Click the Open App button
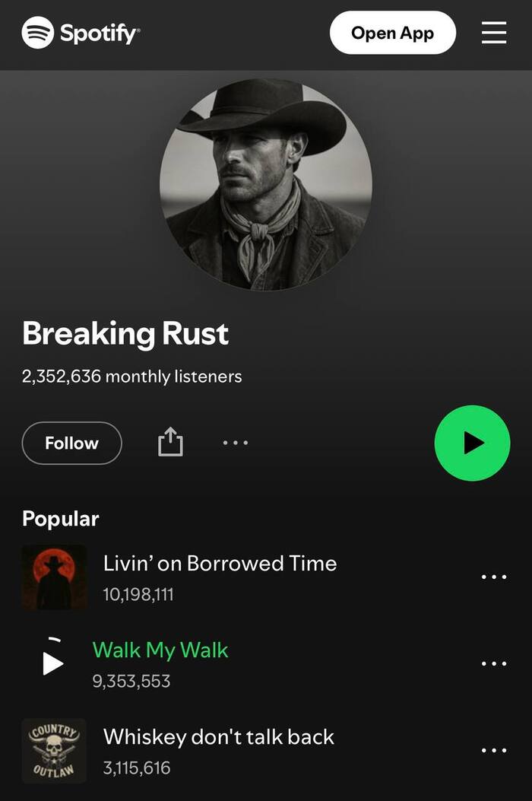Viewport: 532px width, 801px height. (x=393, y=33)
